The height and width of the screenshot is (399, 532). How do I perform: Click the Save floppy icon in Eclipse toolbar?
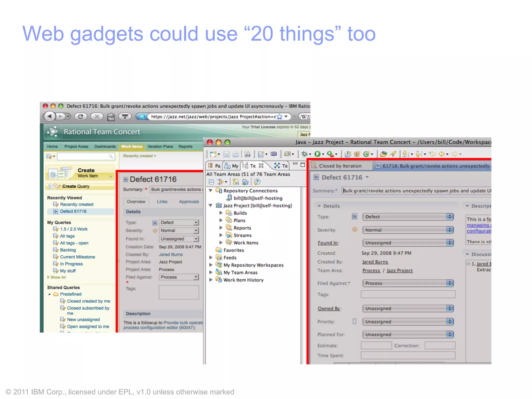click(227, 154)
